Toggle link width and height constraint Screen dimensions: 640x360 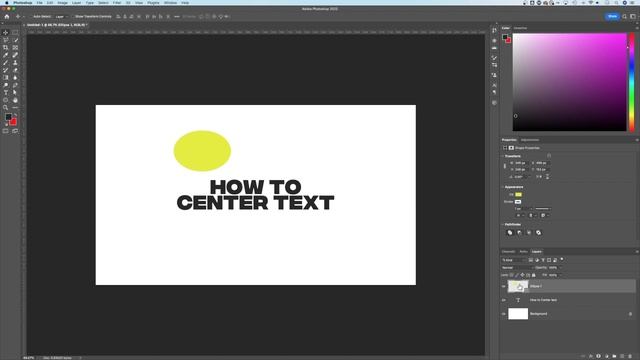tap(505, 166)
